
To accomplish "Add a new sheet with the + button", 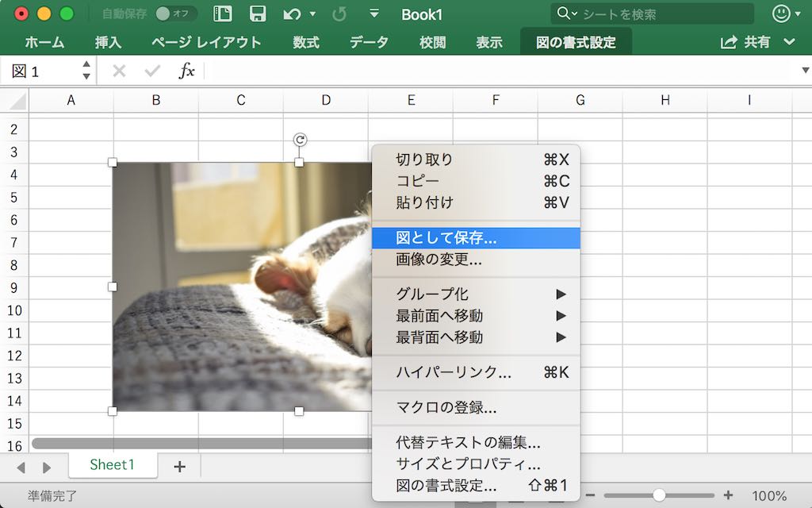I will [x=178, y=468].
